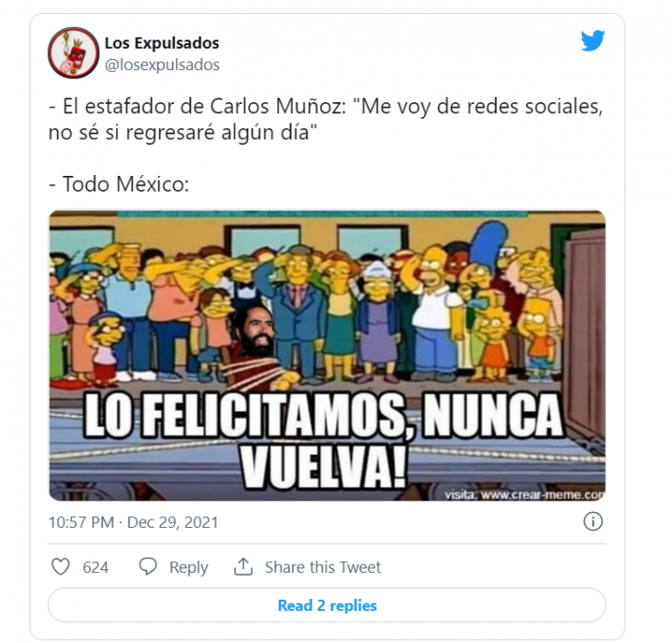Image resolution: width=672 pixels, height=643 pixels.
Task: Click the tweet text about Carlos Muñoz
Action: point(326,119)
